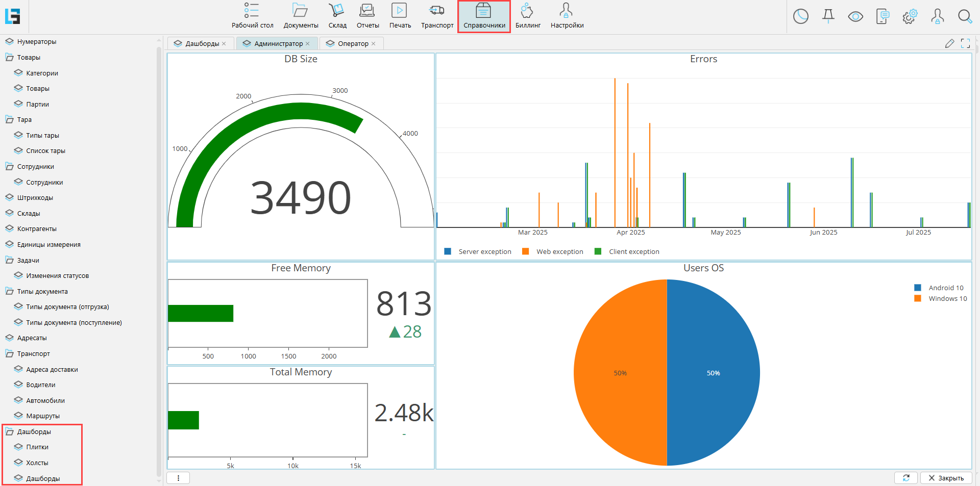Toggle the eye visibility icon
This screenshot has width=980, height=486.
click(x=855, y=17)
